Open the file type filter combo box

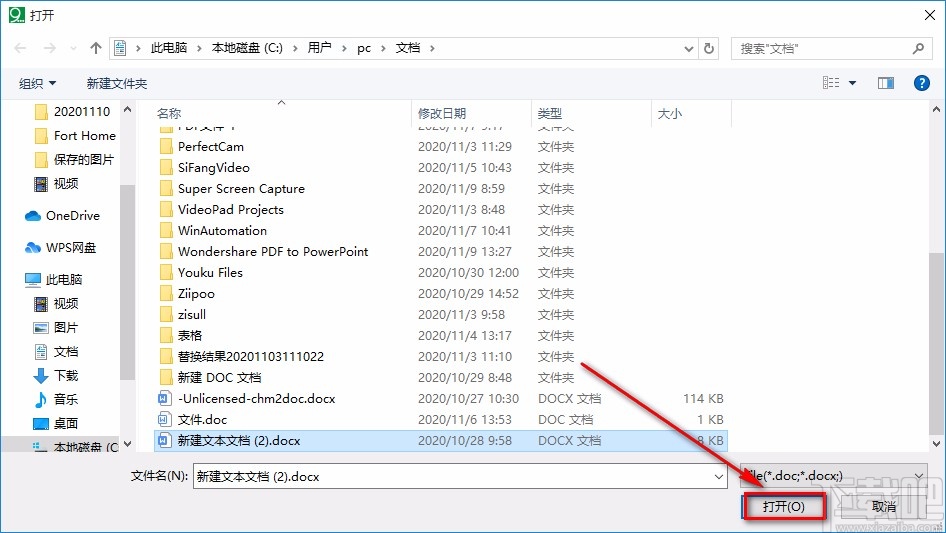point(833,476)
